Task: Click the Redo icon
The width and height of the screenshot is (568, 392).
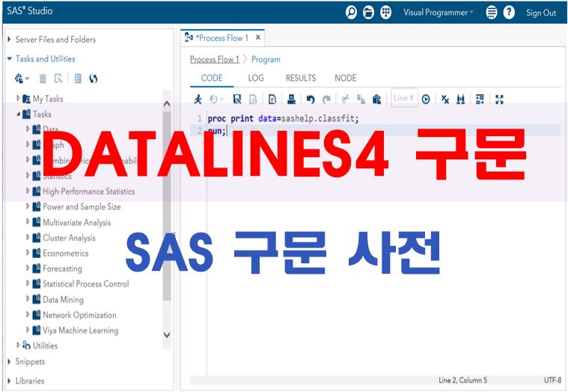Action: point(326,99)
